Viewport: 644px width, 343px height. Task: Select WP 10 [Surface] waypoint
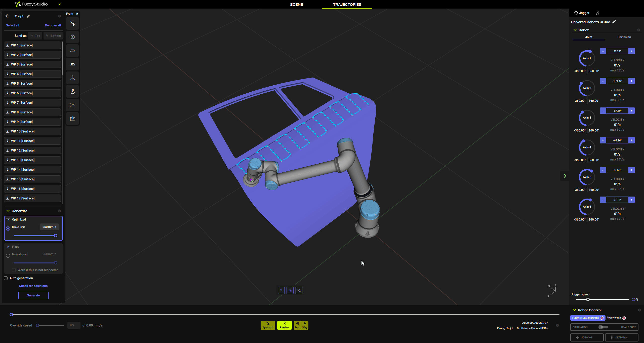click(x=33, y=131)
